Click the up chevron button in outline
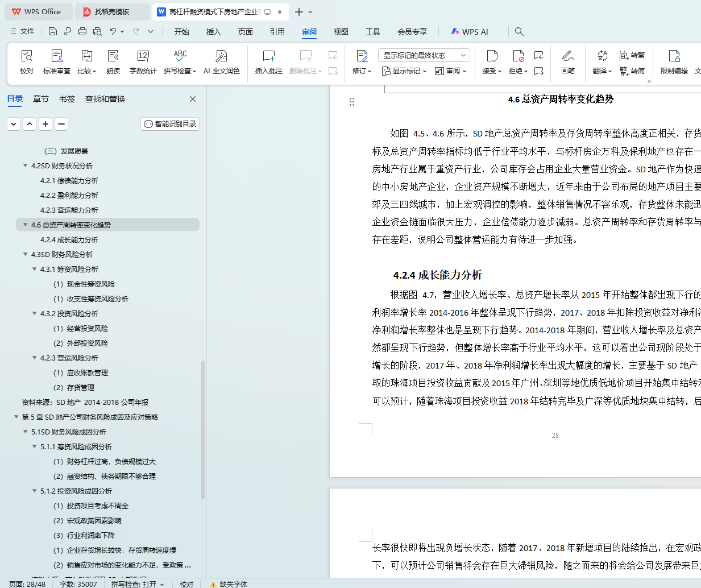This screenshot has height=588, width=701. pos(30,123)
